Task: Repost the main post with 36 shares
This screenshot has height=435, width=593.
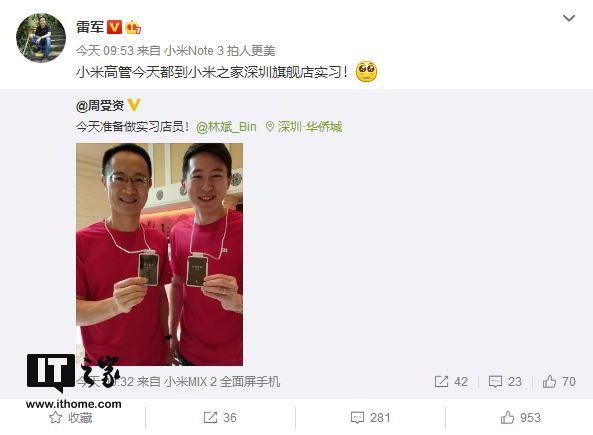Action: (x=220, y=418)
